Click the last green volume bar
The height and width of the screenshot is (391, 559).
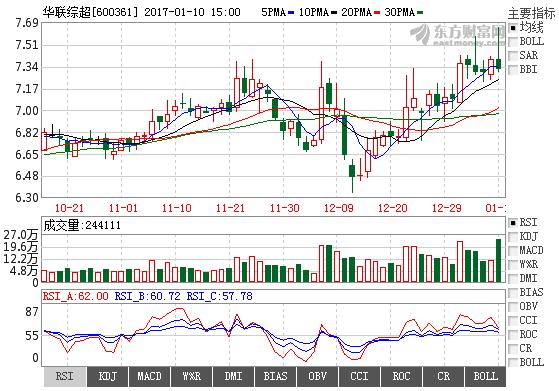(498, 261)
